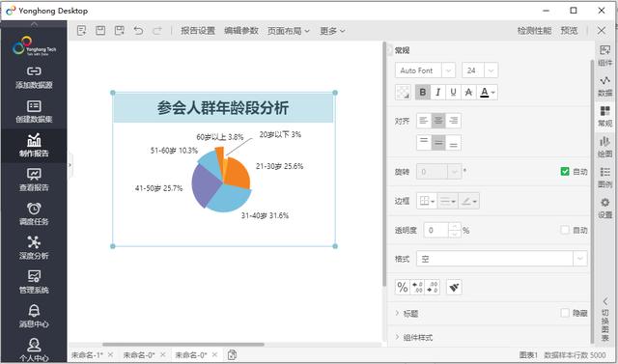The height and width of the screenshot is (364, 618).
Task: Align text to bottom vertically
Action: (453, 142)
